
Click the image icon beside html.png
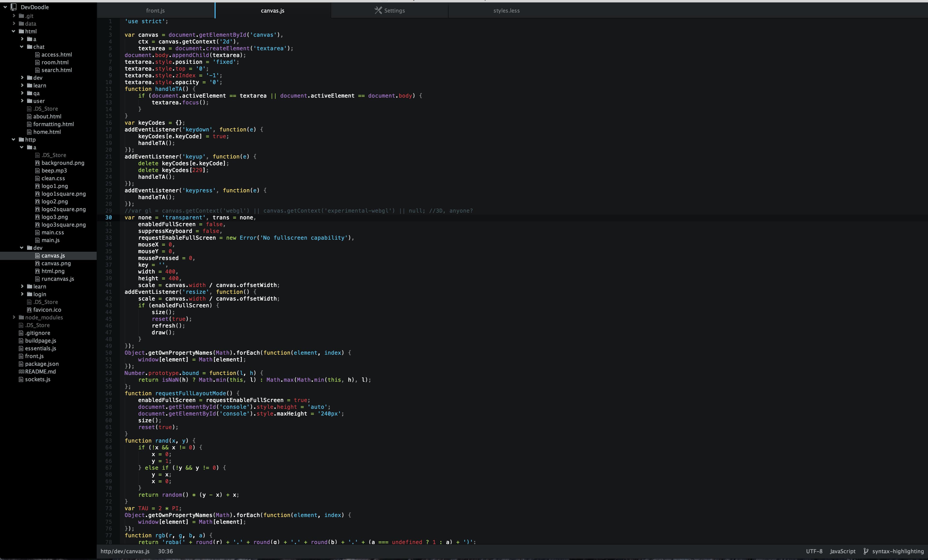coord(37,271)
